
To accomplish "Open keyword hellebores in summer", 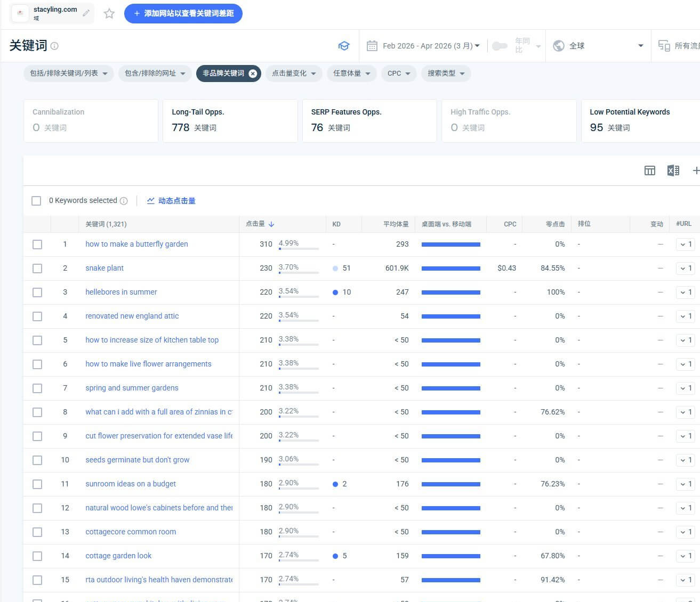I will point(121,292).
